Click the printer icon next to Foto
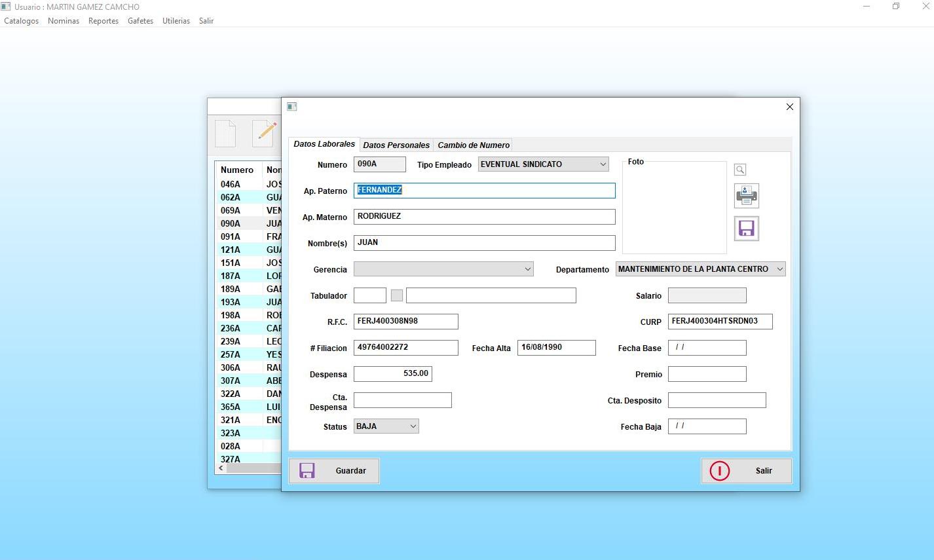 [x=746, y=196]
